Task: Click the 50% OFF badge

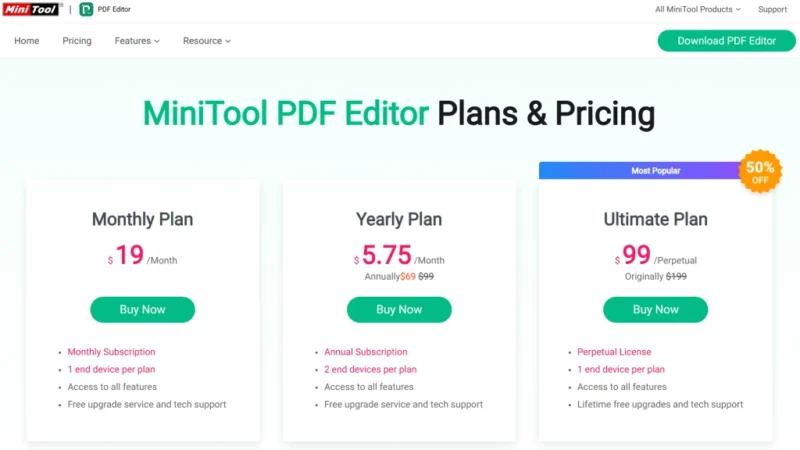Action: pos(760,171)
